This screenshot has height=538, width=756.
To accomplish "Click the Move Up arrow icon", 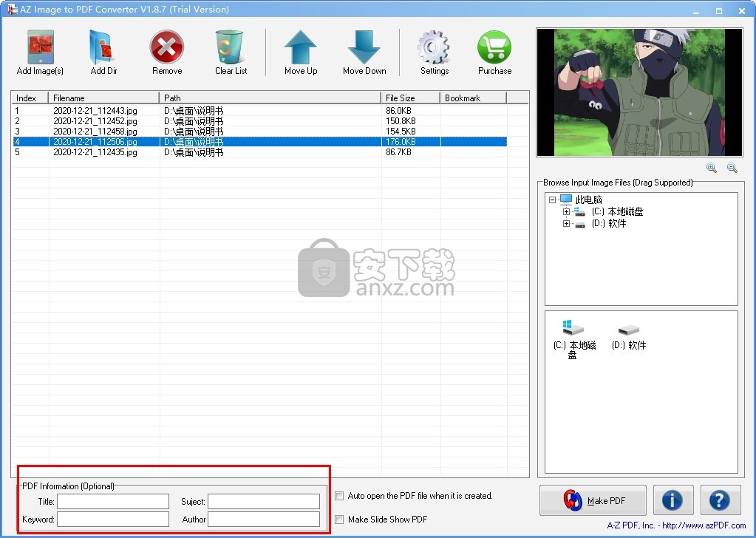I will (x=300, y=47).
